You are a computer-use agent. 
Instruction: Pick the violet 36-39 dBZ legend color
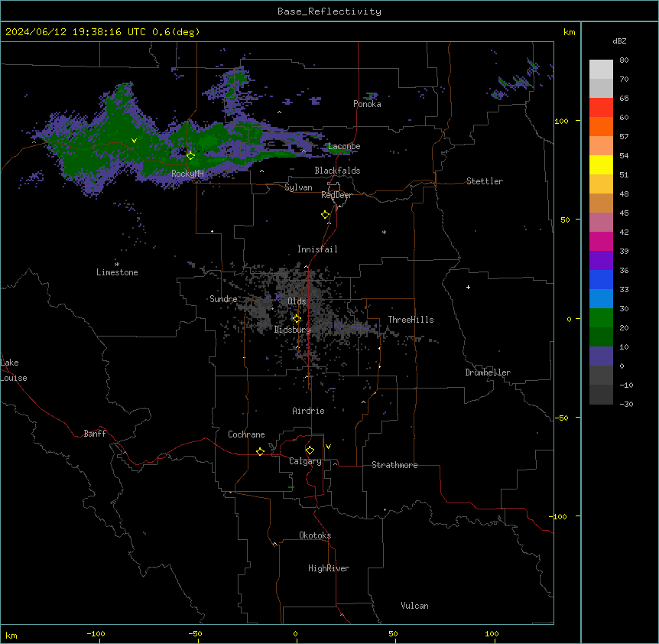click(x=601, y=261)
